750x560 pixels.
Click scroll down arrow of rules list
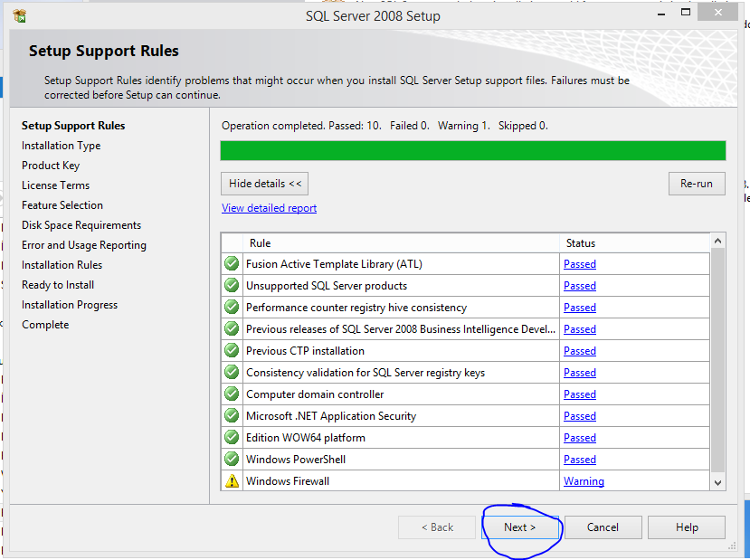[x=717, y=482]
